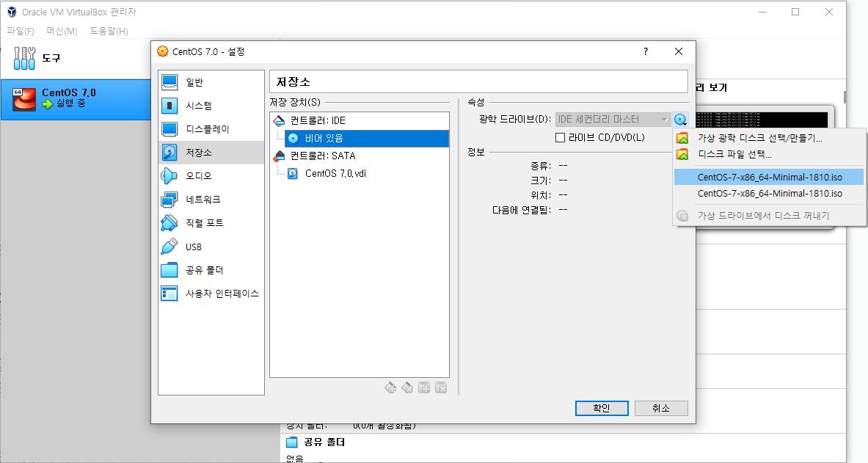Click the 네트워크 category label
Viewport: 868px width, 463px height.
[x=203, y=200]
